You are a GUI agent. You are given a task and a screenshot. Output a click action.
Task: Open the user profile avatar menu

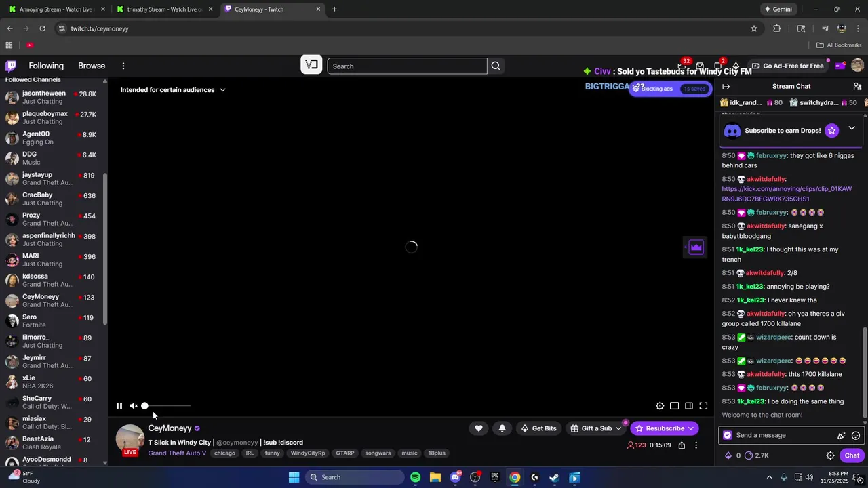(857, 66)
